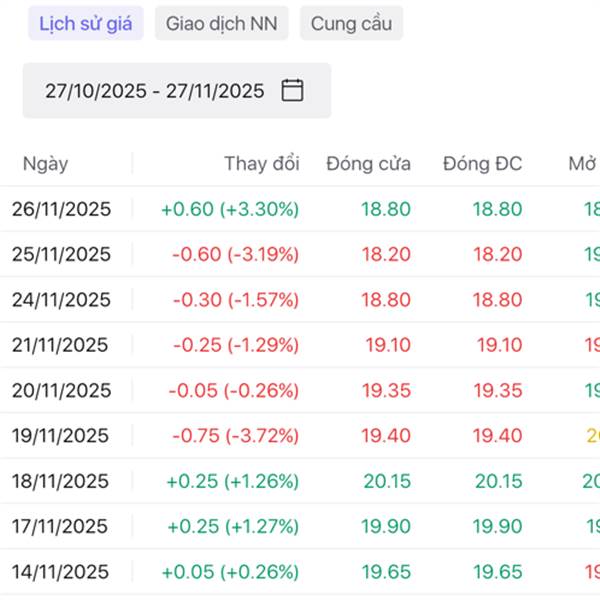The image size is (600, 600).
Task: Select the 20.15 closing price on 18/11/2025
Action: 387,481
